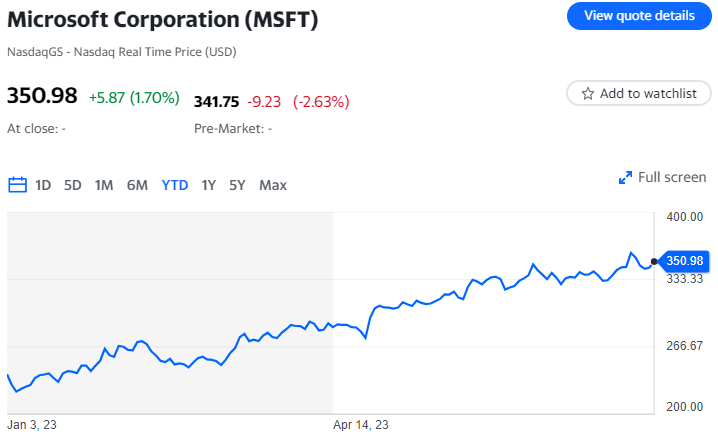Viewport: 718px width, 446px height.
Task: Click the calendar date range icon
Action: pyautogui.click(x=17, y=185)
